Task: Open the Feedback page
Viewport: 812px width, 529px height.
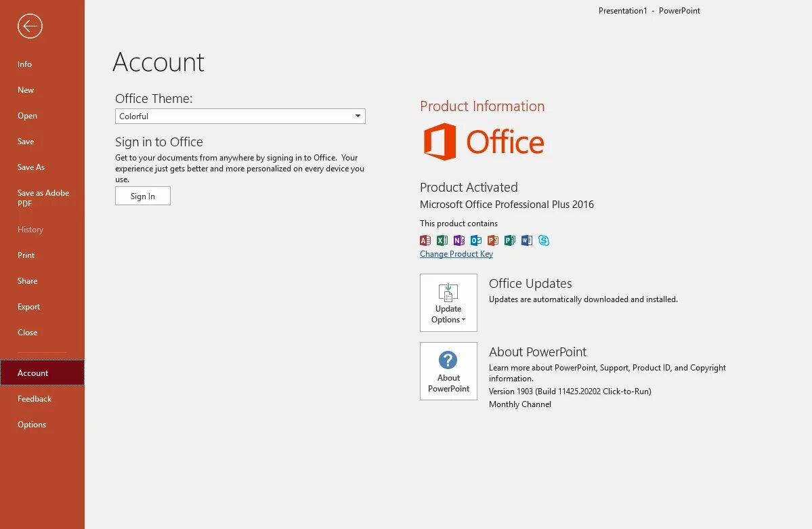Action: click(42, 399)
